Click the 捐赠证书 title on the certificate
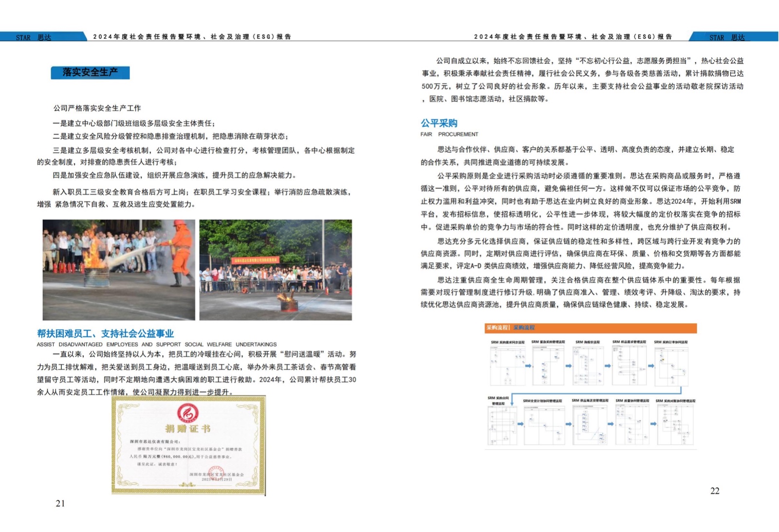The height and width of the screenshot is (532, 779). [x=188, y=429]
